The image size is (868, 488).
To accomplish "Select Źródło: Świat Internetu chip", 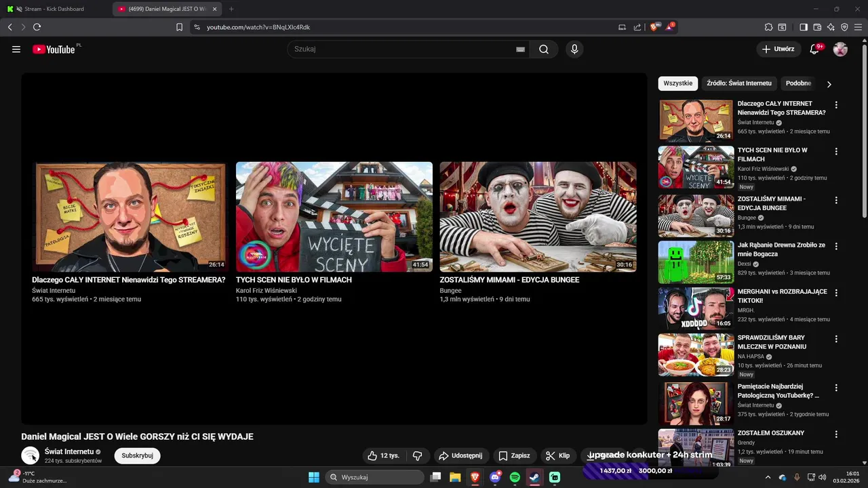I will coord(739,83).
